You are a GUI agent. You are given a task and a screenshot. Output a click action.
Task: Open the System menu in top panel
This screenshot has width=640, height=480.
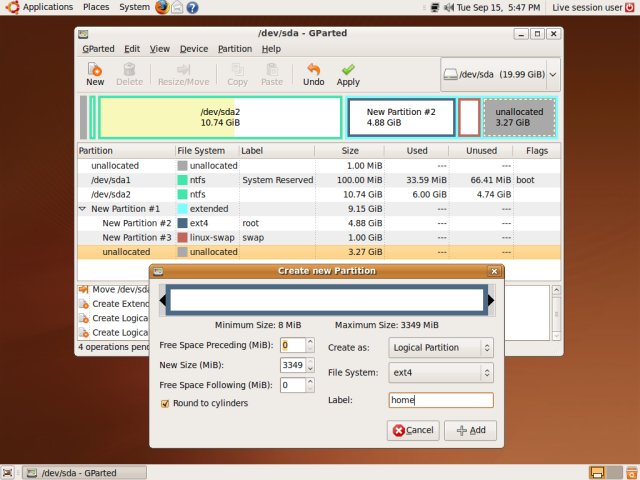pyautogui.click(x=134, y=7)
